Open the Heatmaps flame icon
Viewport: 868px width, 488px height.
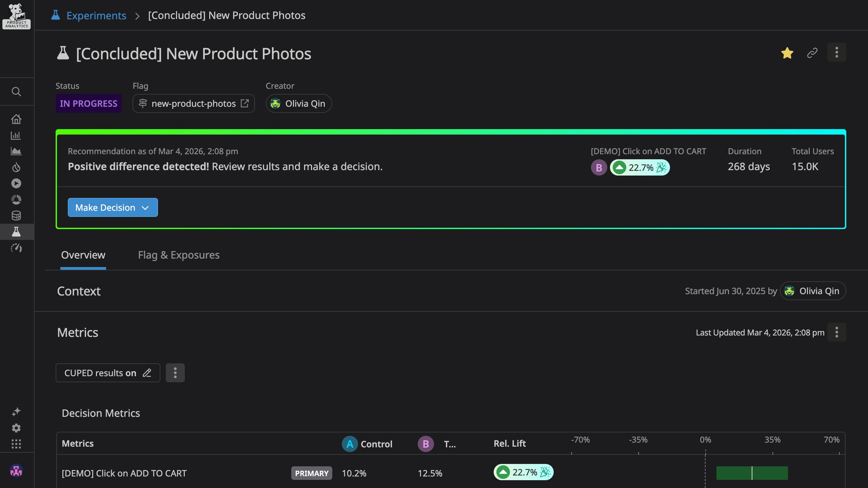pyautogui.click(x=16, y=167)
